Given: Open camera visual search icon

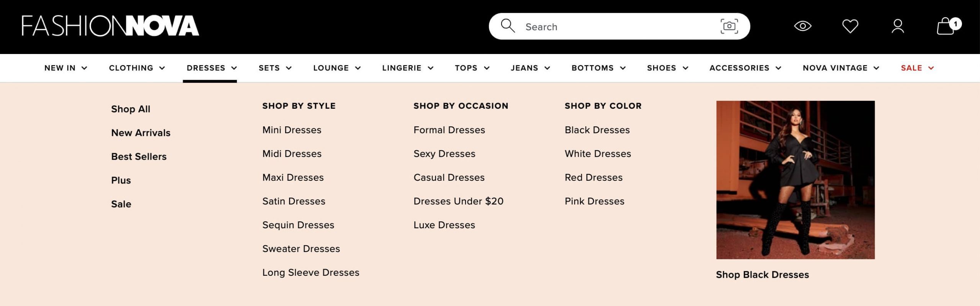Looking at the screenshot, I should tap(729, 26).
